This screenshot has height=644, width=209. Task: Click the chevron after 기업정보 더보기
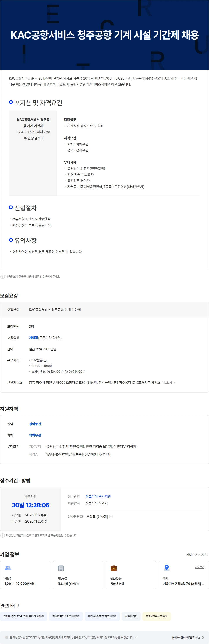[x=207, y=554]
